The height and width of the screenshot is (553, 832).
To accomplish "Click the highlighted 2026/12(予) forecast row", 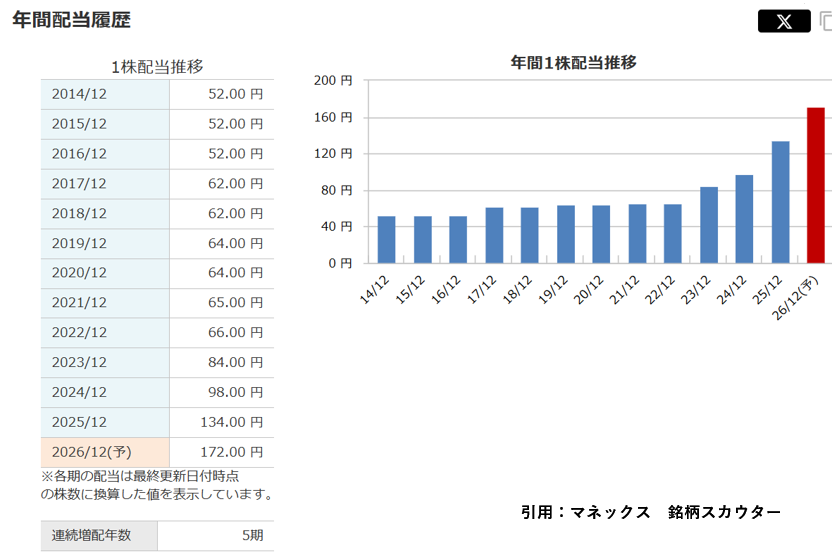I will (x=105, y=452).
